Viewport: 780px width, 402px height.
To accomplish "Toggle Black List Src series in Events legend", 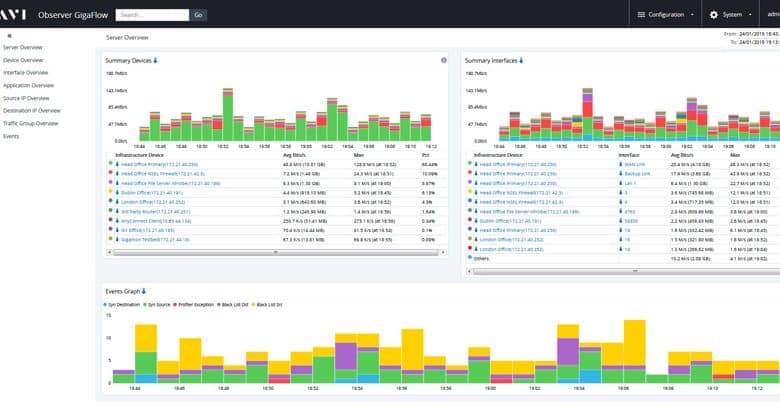I will point(267,304).
